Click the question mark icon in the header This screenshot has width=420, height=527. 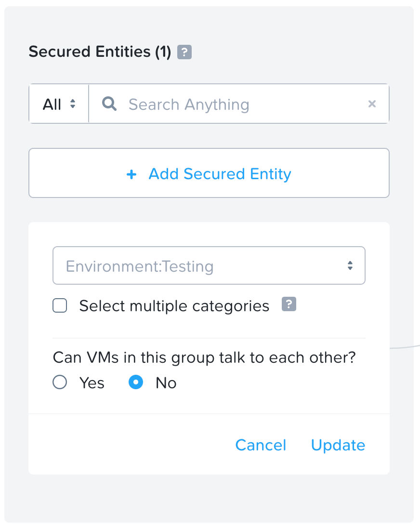[x=185, y=51]
